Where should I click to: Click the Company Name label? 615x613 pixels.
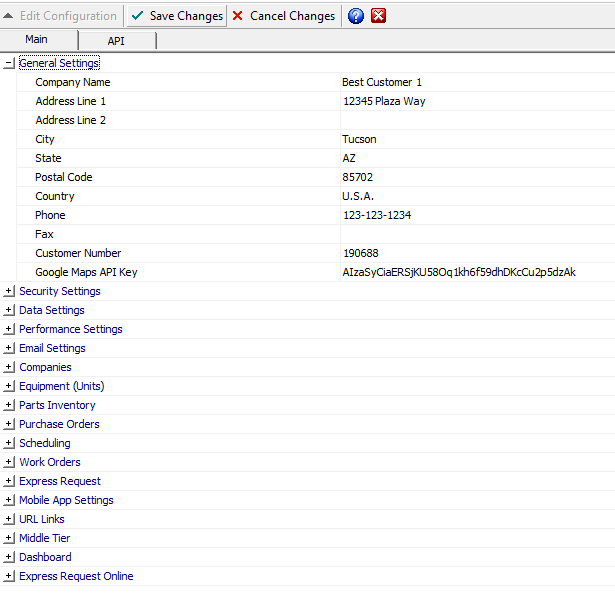[x=73, y=82]
